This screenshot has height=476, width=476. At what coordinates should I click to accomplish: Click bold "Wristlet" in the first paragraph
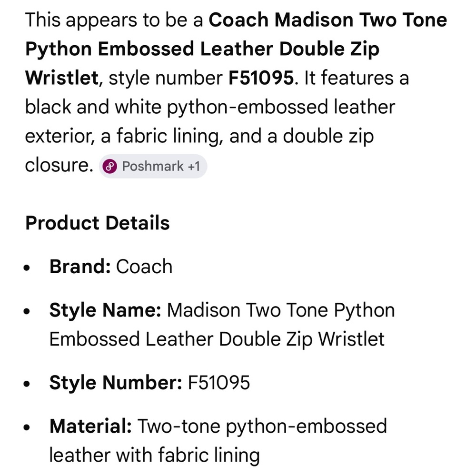click(x=61, y=79)
